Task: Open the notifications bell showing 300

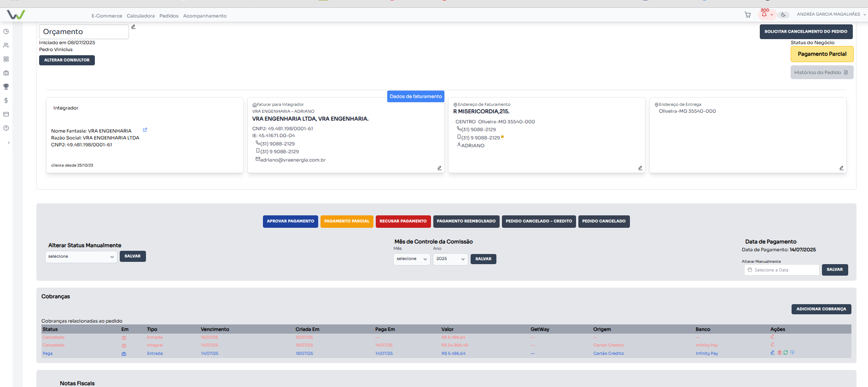Action: [x=764, y=14]
